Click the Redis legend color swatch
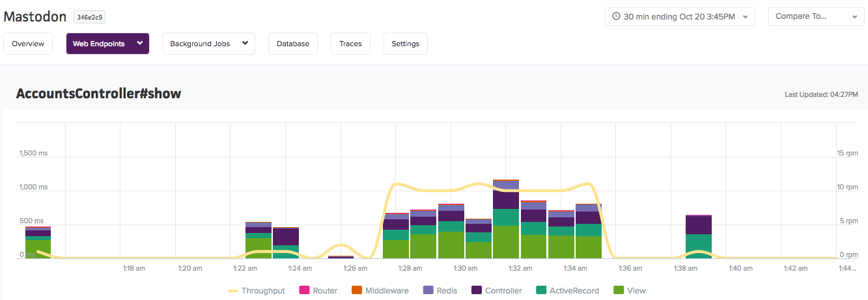Image resolution: width=868 pixels, height=300 pixels. (428, 291)
